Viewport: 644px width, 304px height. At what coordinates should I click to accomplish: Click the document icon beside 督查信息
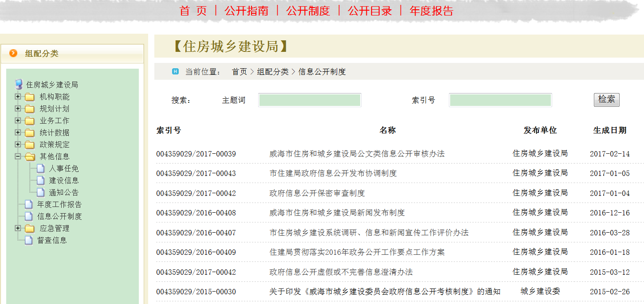(29, 241)
